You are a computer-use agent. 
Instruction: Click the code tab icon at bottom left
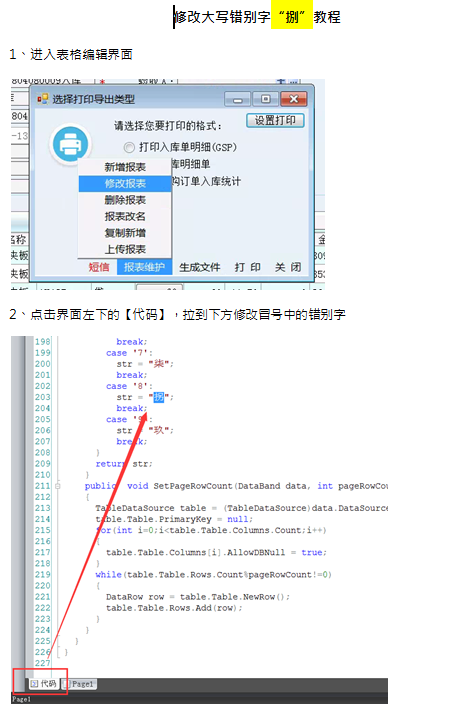34,684
